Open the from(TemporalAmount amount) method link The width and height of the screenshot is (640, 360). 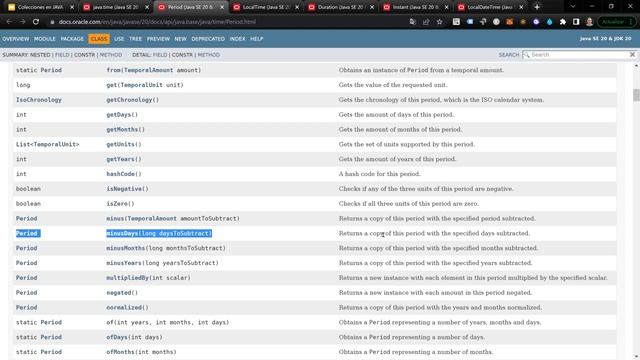[x=153, y=70]
